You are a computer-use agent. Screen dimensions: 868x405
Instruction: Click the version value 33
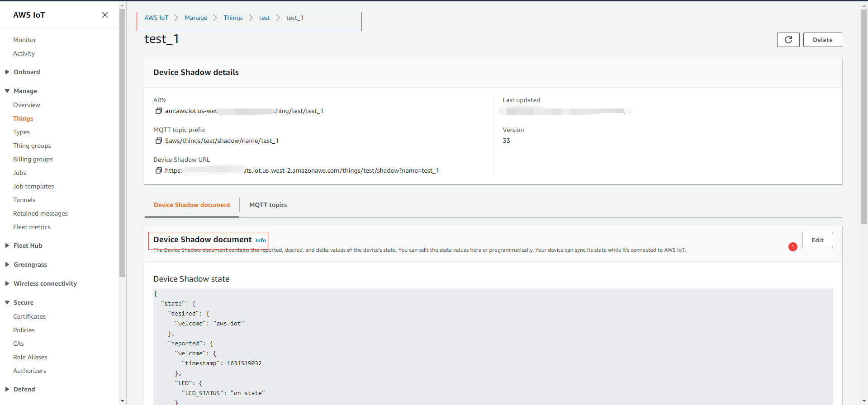coord(506,141)
